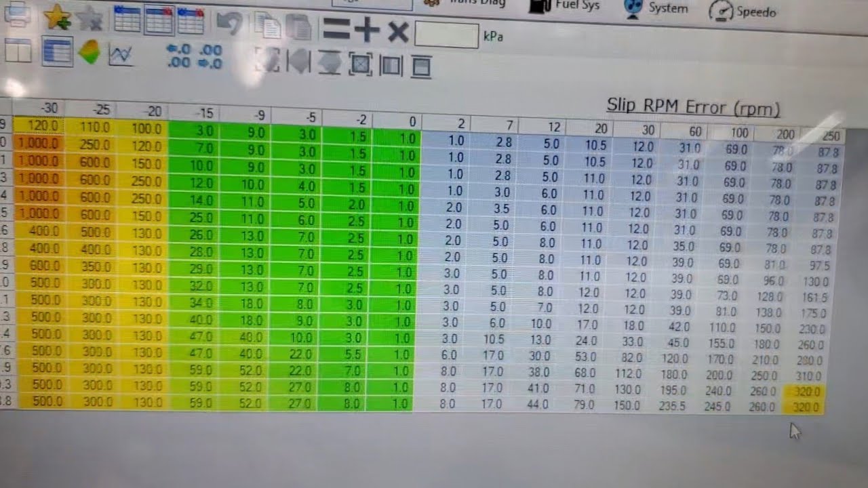Click the first table icon after the stars
Viewport: 868px width, 488px height.
point(127,20)
